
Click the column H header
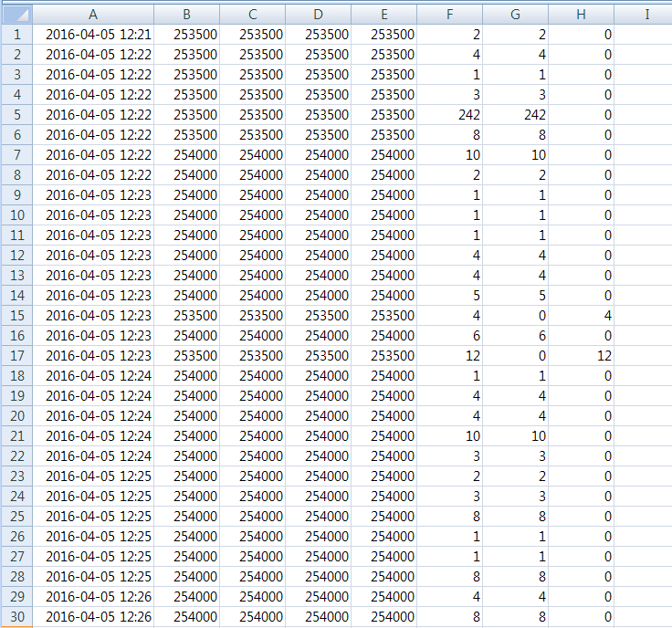(x=581, y=15)
